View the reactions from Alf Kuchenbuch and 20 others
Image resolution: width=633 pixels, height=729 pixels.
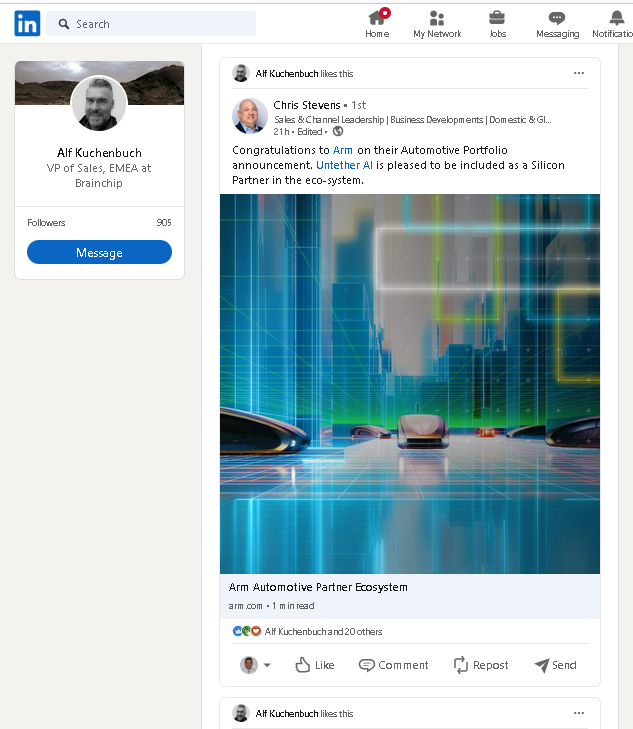(322, 632)
